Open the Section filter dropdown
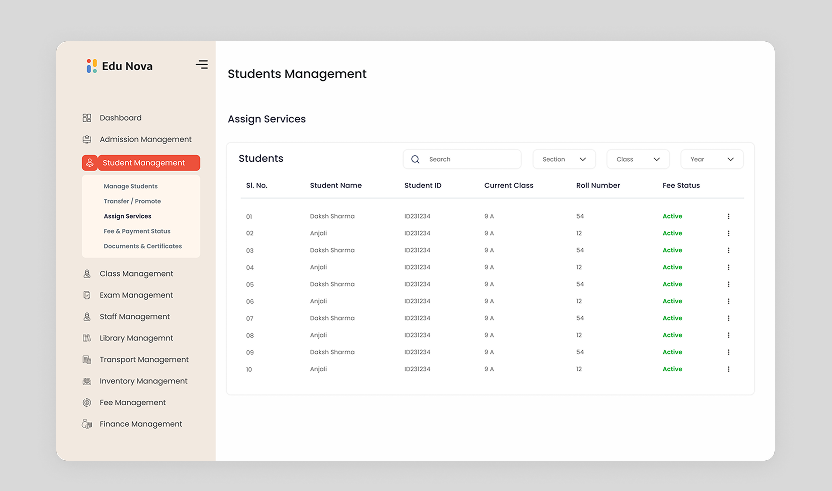The image size is (832, 491). click(x=564, y=159)
